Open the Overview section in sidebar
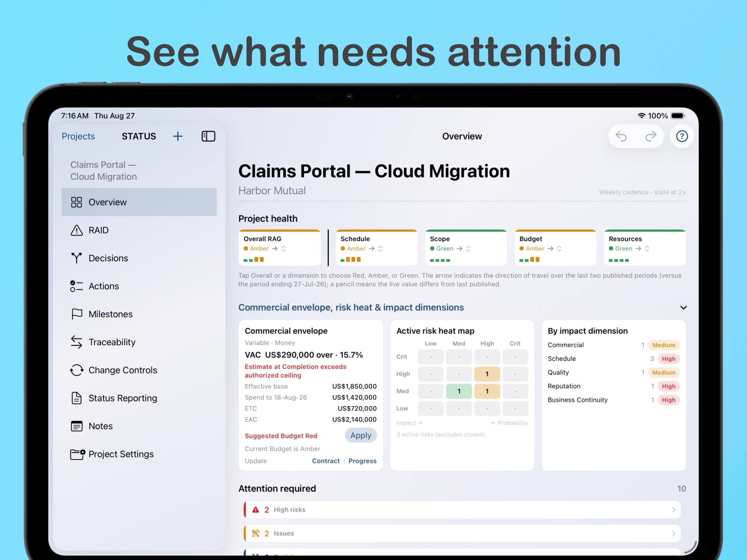 139,202
